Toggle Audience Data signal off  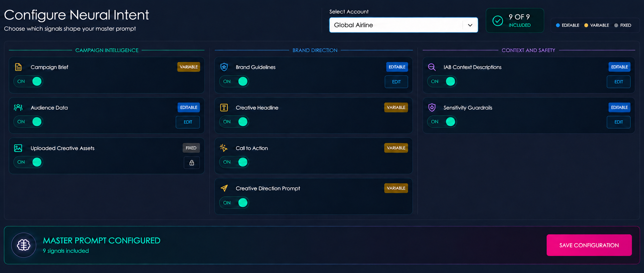[28, 122]
